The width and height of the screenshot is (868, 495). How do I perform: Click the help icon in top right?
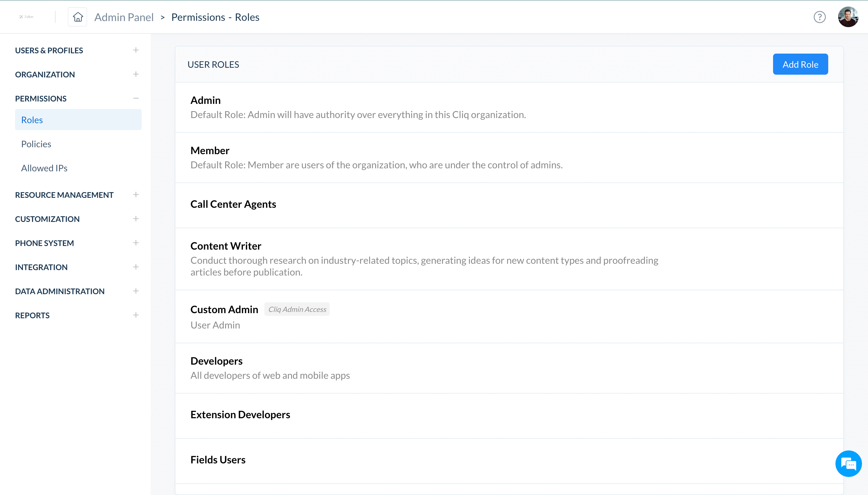coord(820,17)
